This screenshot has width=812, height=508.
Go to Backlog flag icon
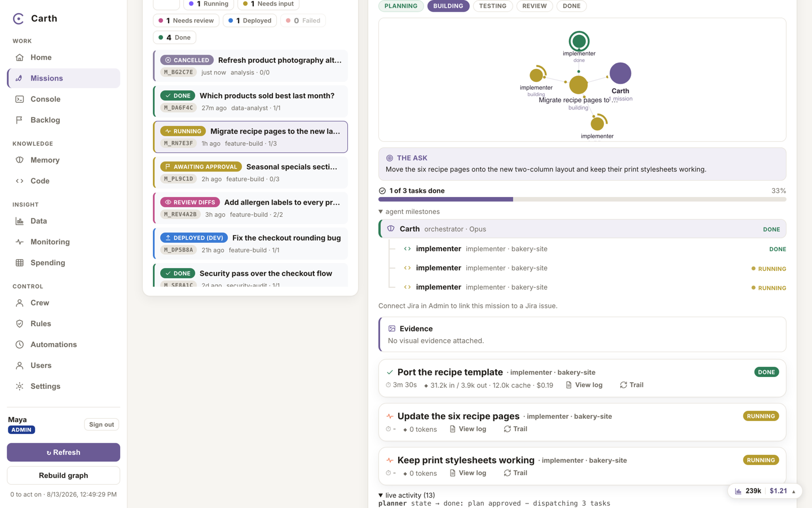[x=19, y=120]
